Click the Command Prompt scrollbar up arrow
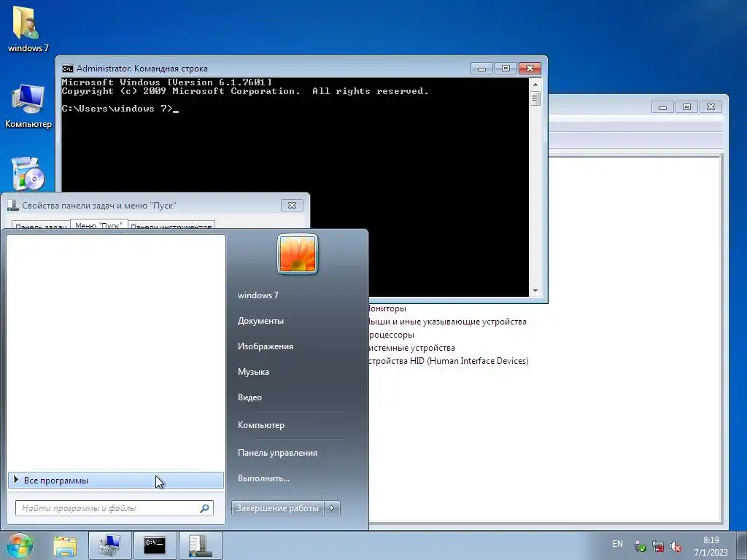 point(535,85)
